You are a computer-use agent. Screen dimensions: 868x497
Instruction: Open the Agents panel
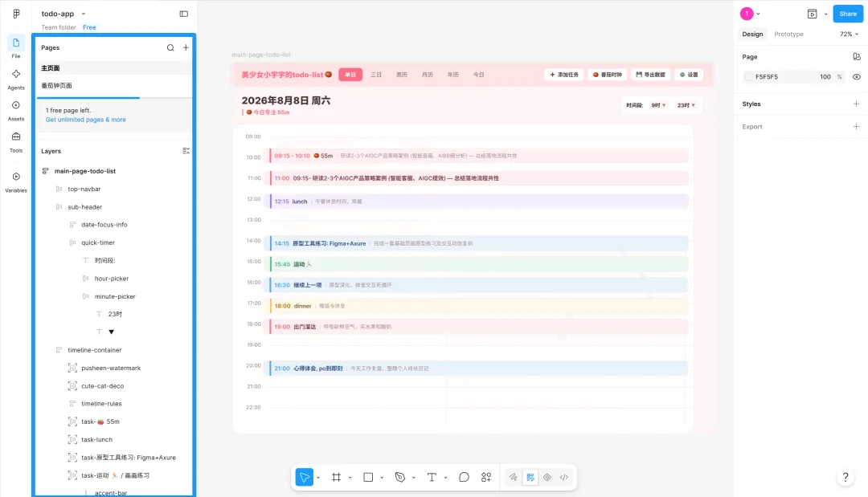pyautogui.click(x=16, y=79)
